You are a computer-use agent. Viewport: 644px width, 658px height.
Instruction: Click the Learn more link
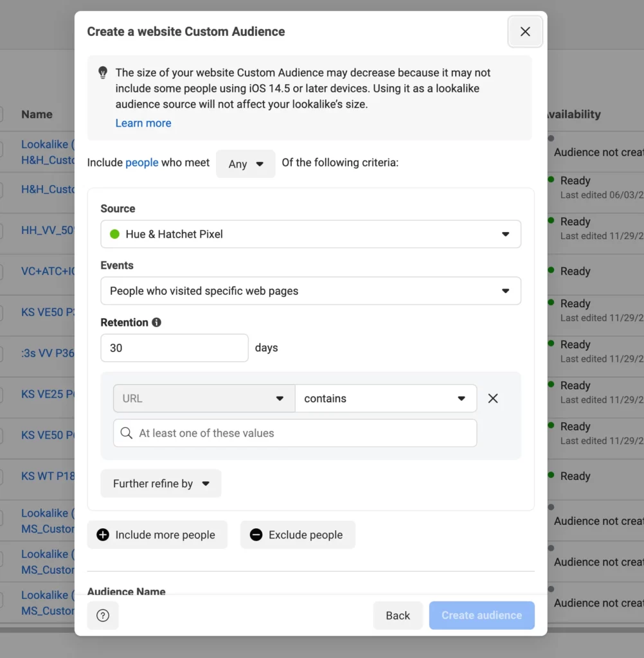pos(143,123)
